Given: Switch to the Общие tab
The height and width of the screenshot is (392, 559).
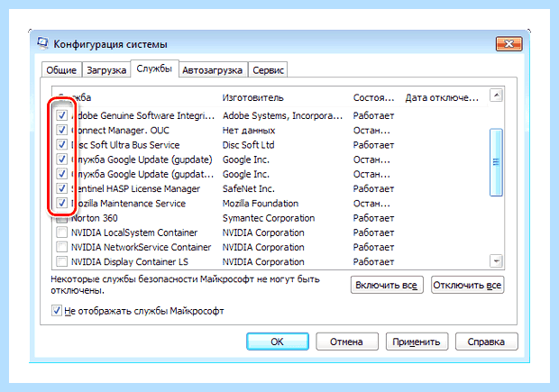Looking at the screenshot, I should pos(61,70).
